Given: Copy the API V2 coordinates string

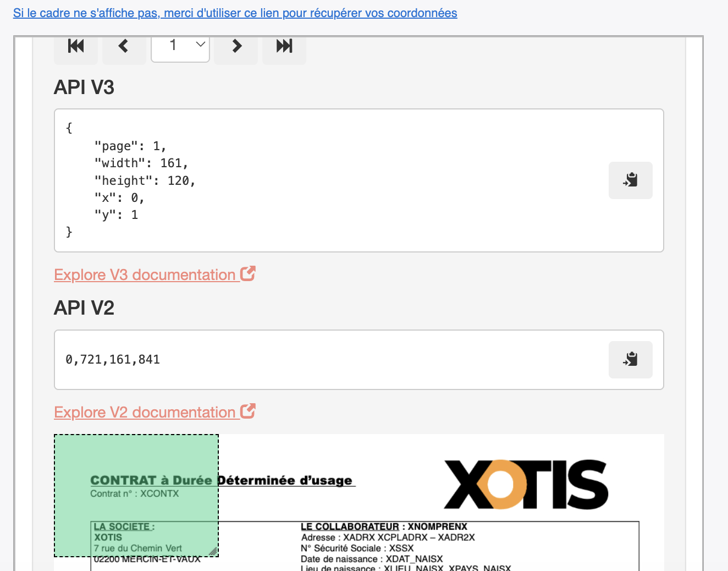Looking at the screenshot, I should click(630, 360).
